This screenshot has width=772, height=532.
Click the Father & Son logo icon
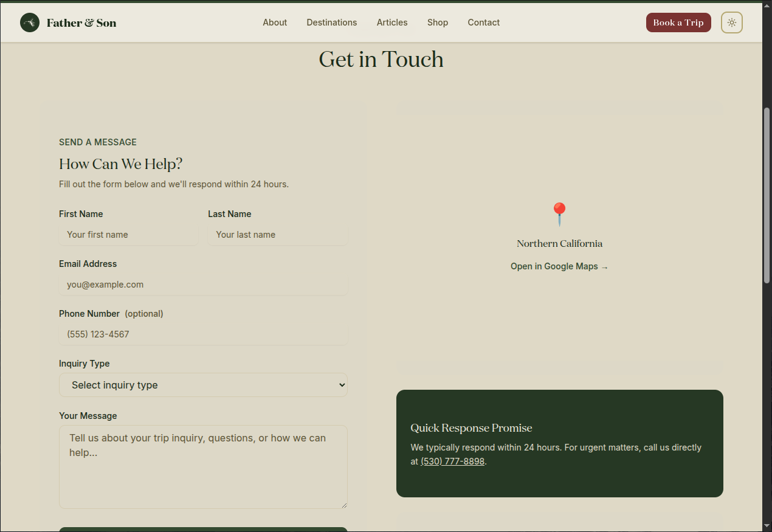pos(30,22)
